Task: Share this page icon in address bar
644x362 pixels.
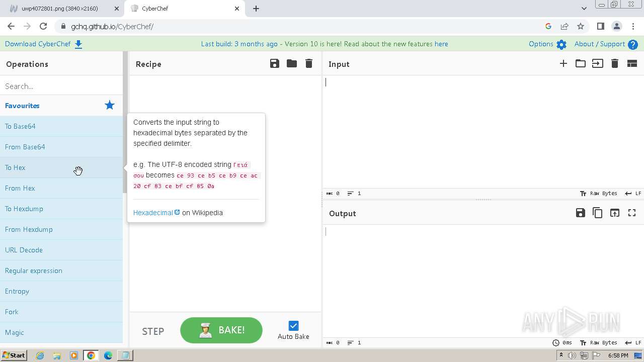Action: (565, 26)
